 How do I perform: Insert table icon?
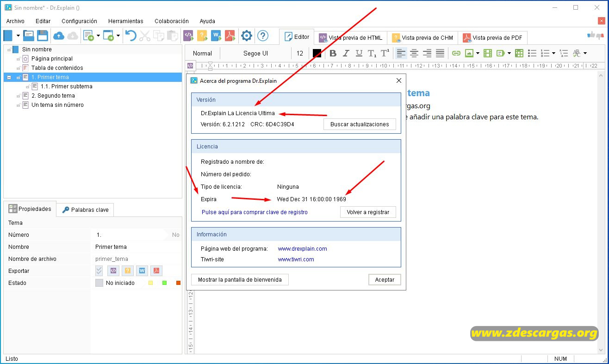coord(519,53)
